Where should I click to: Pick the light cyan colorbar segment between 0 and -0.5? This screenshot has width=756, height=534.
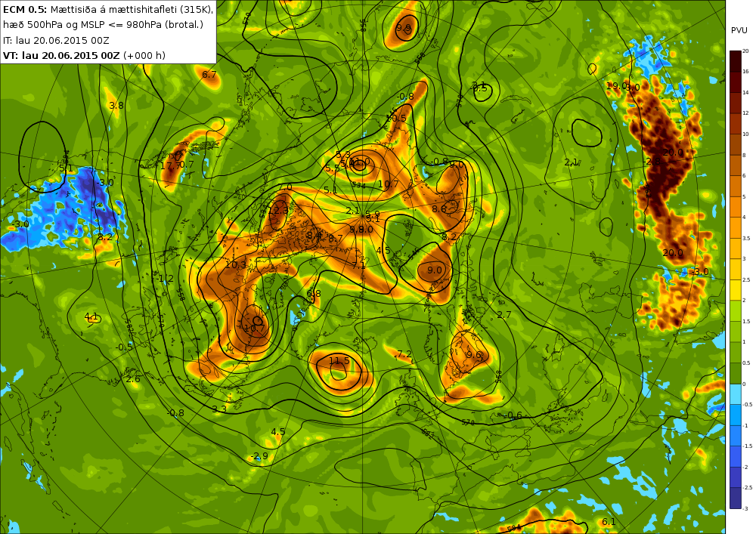(x=736, y=394)
